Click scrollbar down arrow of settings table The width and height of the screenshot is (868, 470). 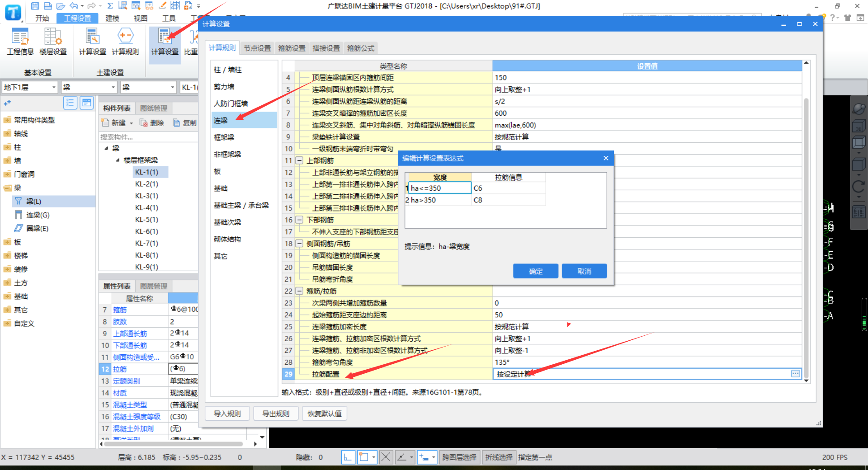(806, 381)
